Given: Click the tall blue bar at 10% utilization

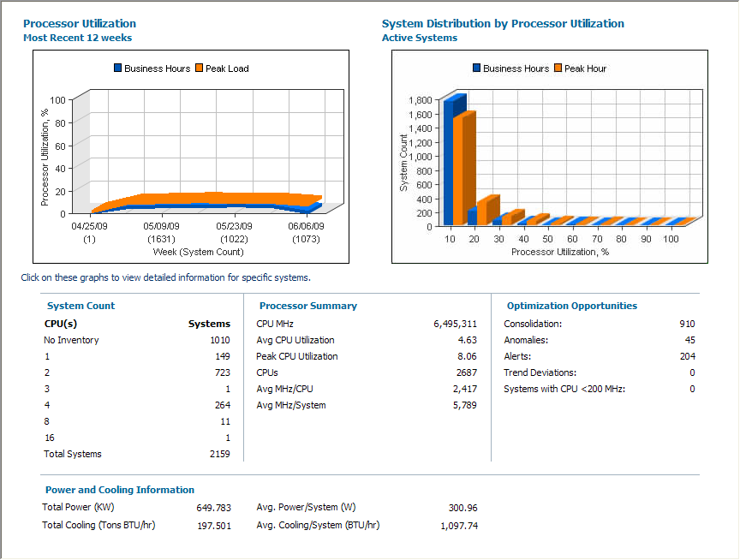Looking at the screenshot, I should [448, 163].
